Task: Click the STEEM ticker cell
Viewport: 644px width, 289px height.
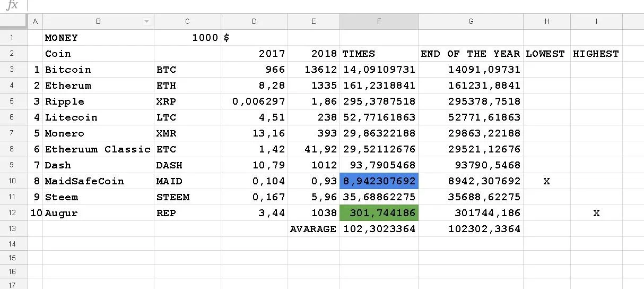Action: pyautogui.click(x=187, y=197)
